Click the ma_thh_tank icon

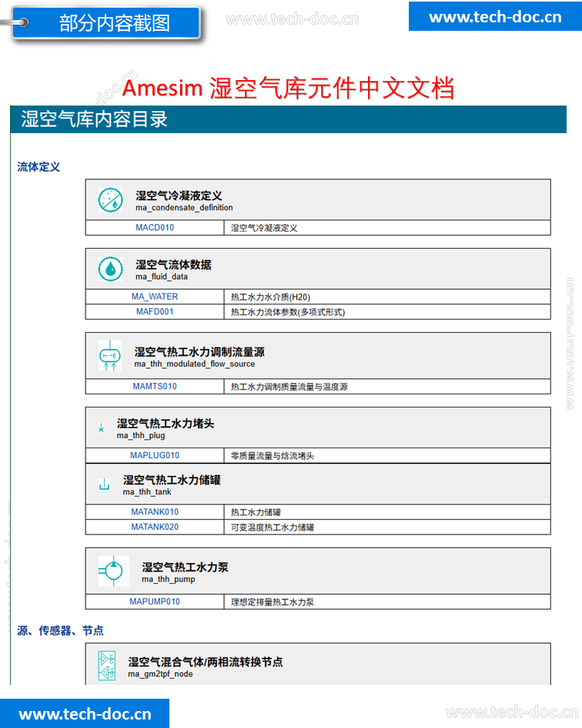point(105,485)
